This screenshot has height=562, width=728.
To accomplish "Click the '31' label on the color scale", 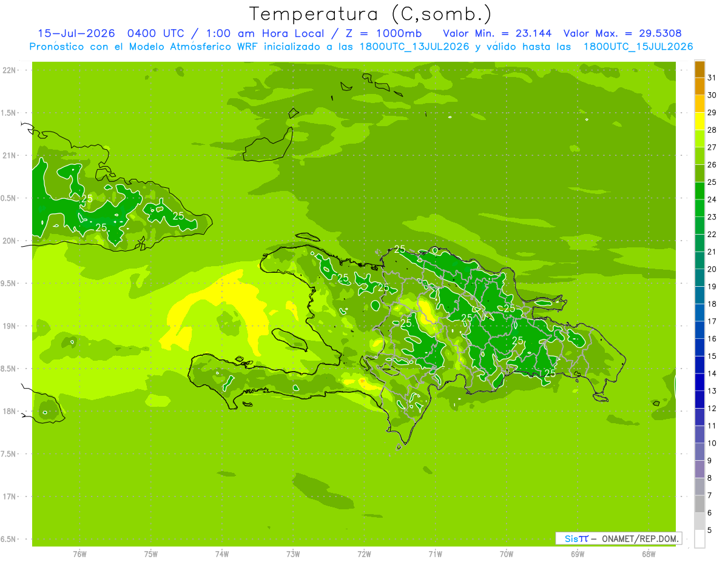I will coord(712,78).
